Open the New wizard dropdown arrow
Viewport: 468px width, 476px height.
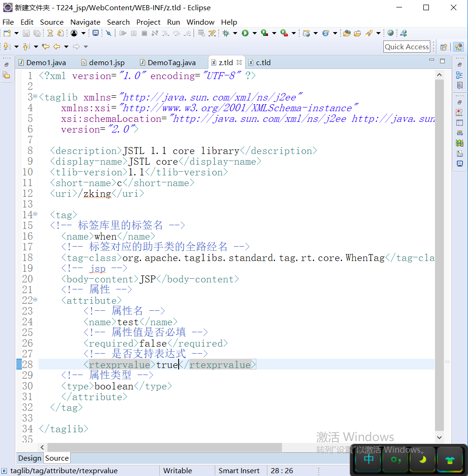click(16, 33)
